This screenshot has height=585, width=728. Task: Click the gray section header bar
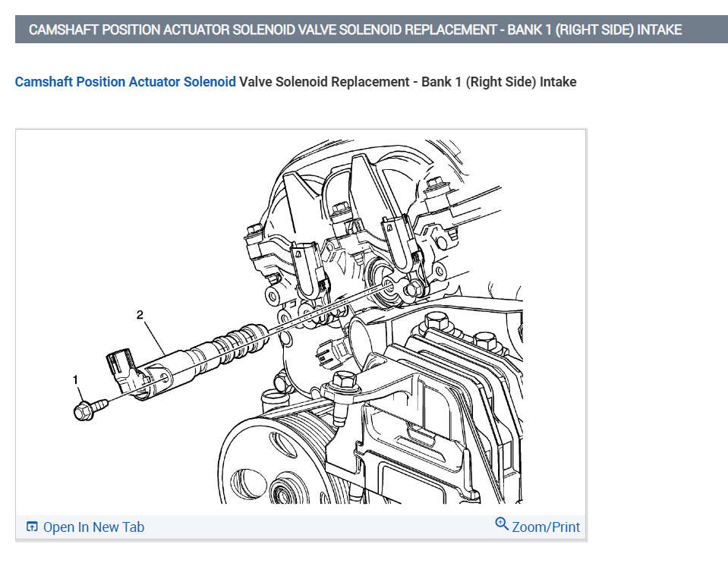(371, 30)
